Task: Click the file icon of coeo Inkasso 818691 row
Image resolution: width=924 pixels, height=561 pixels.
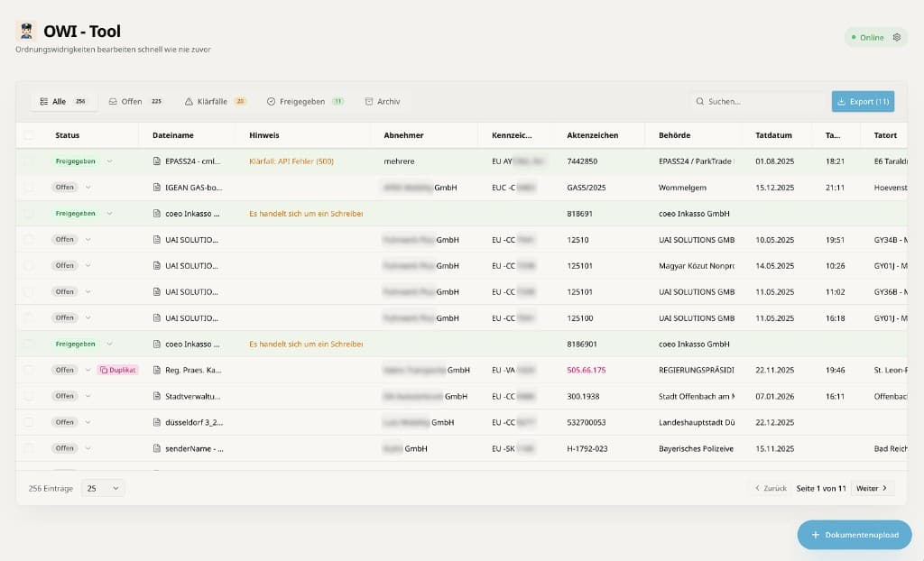Action: 157,214
